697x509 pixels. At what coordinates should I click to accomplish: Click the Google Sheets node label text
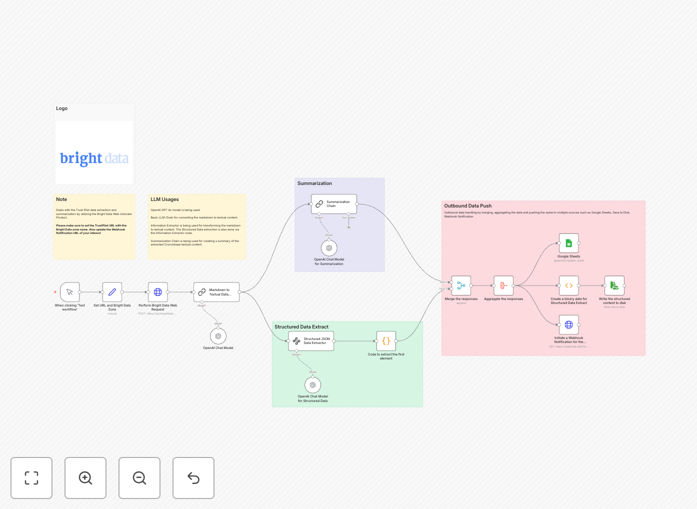click(x=569, y=257)
